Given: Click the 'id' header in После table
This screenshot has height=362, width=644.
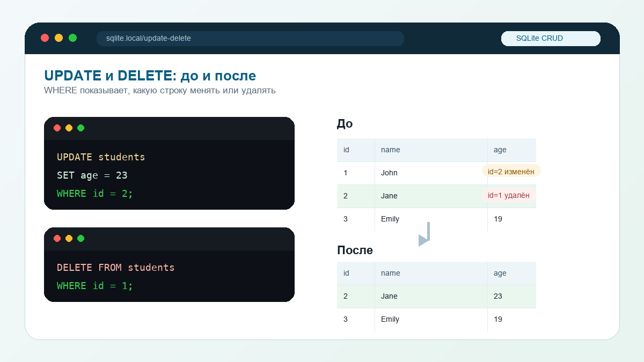Looking at the screenshot, I should (356, 274).
